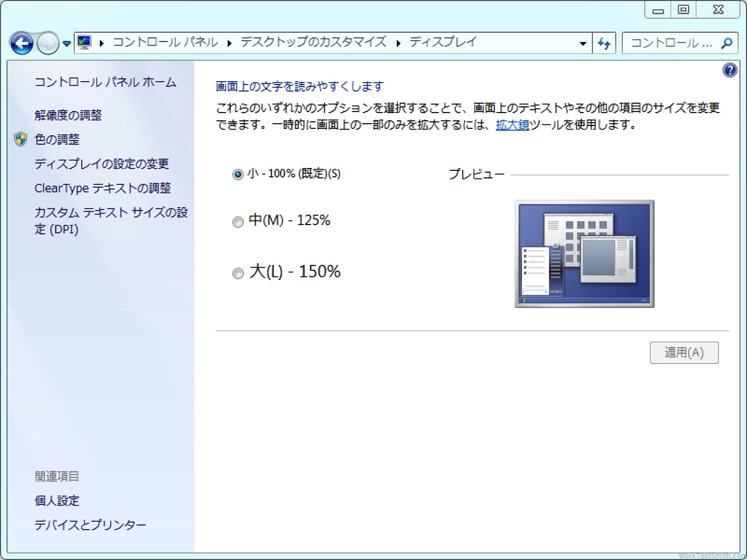Open コントロール パネル ホーム link

tap(105, 82)
